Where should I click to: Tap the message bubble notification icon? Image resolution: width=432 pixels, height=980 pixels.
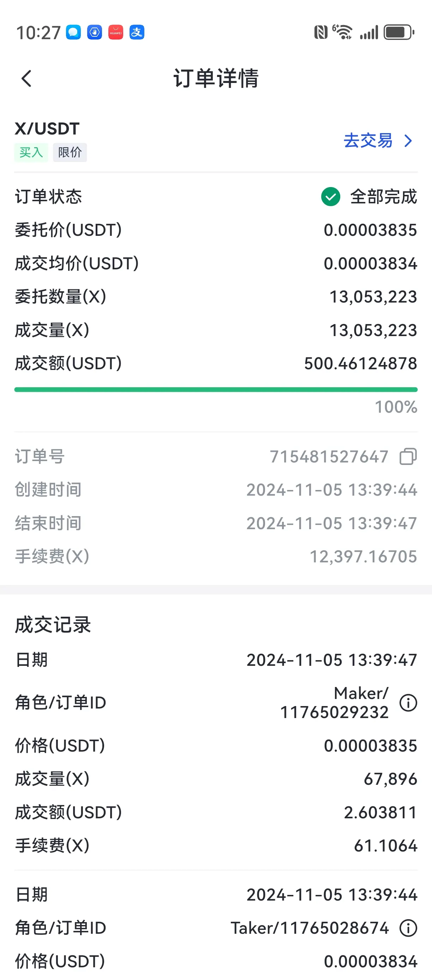(73, 32)
